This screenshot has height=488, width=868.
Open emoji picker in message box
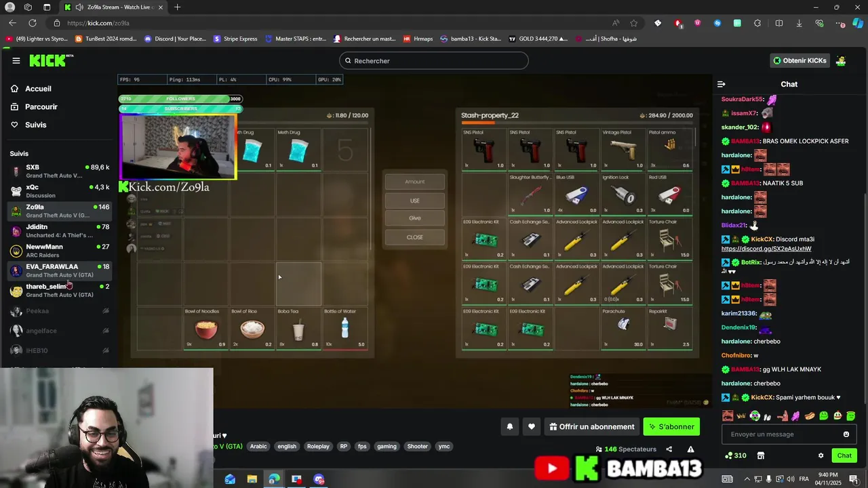coord(846,434)
